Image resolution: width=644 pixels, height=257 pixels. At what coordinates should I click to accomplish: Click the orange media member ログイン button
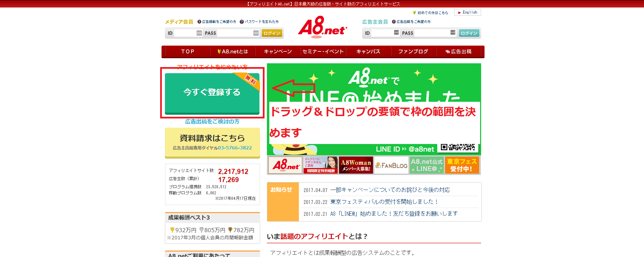click(x=272, y=33)
